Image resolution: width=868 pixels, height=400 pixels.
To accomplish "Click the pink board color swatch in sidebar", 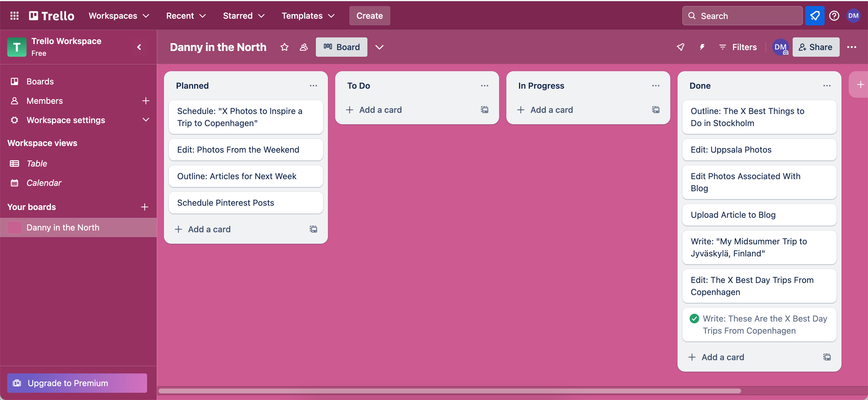I will click(14, 228).
